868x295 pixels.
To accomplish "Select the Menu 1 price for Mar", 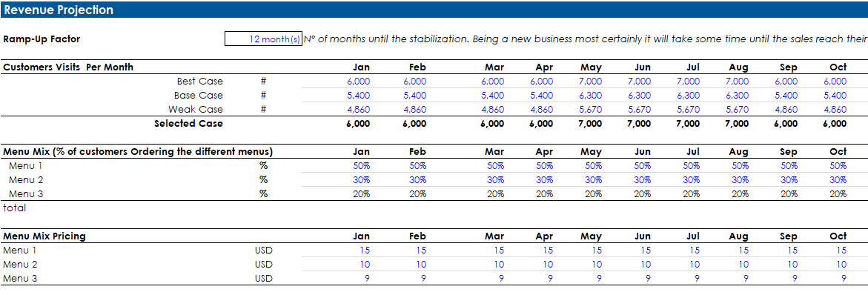I will [500, 251].
